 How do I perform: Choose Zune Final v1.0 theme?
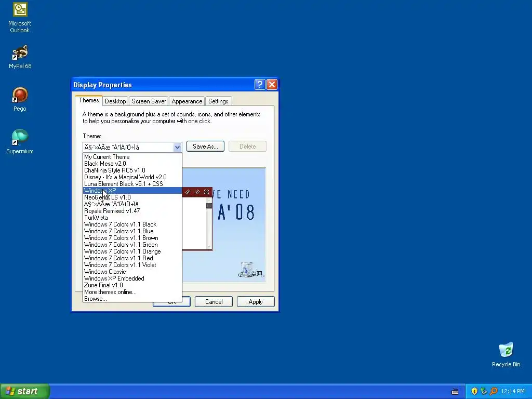coord(132,285)
